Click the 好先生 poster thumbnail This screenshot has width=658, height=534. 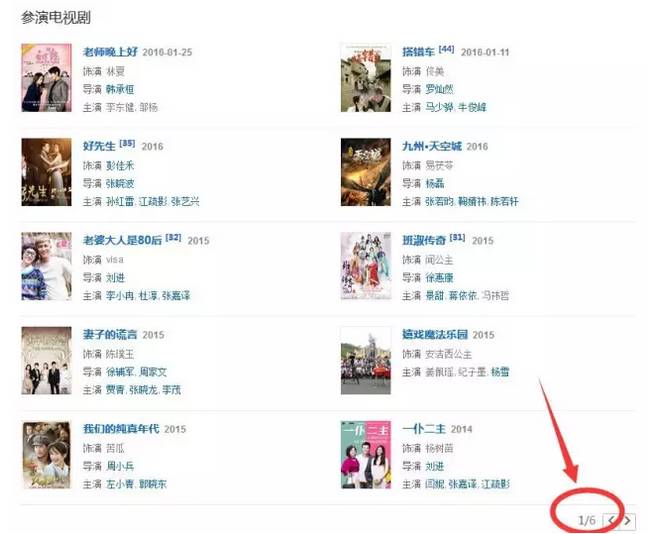click(x=47, y=172)
